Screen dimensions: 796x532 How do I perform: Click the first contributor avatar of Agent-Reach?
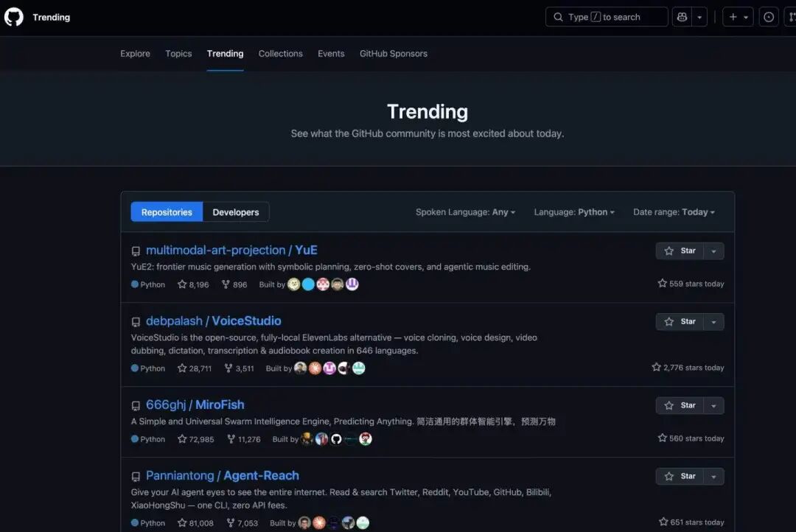point(304,523)
